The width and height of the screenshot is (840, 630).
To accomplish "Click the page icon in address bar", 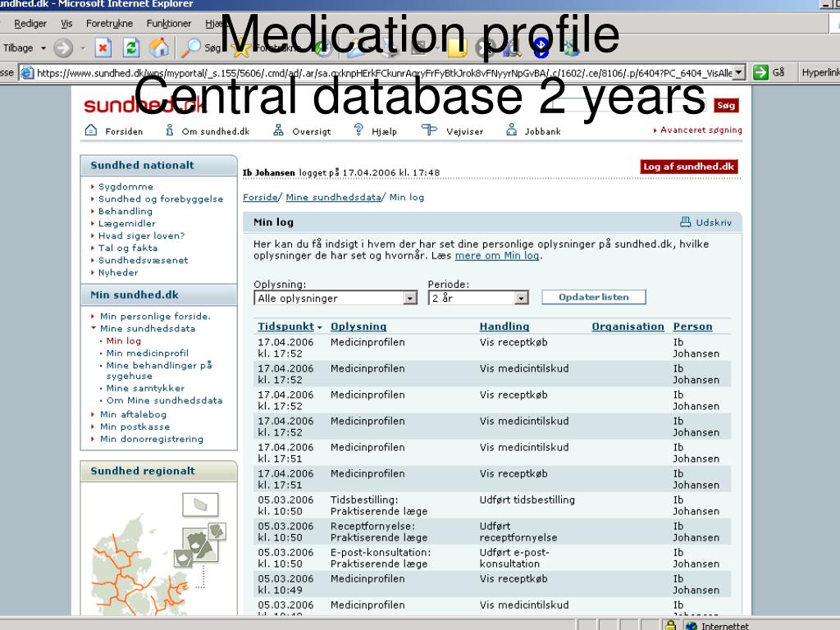I will 27,72.
